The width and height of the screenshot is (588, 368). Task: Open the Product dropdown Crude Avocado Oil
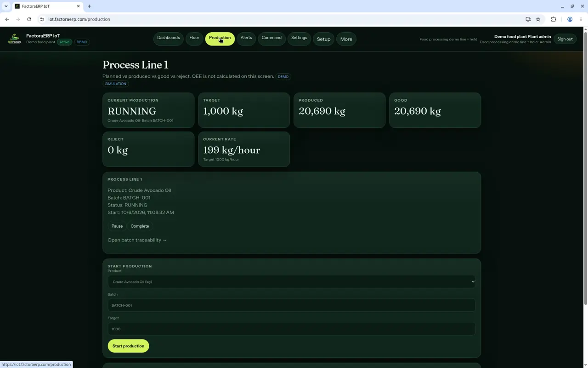[x=292, y=282]
